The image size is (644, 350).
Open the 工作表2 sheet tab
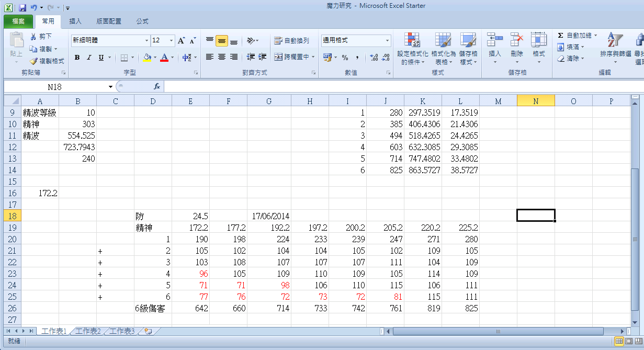click(88, 331)
